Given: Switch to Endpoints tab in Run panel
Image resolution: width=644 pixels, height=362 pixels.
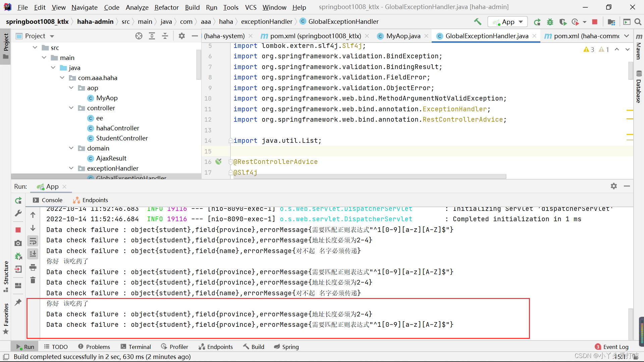Looking at the screenshot, I should (91, 200).
